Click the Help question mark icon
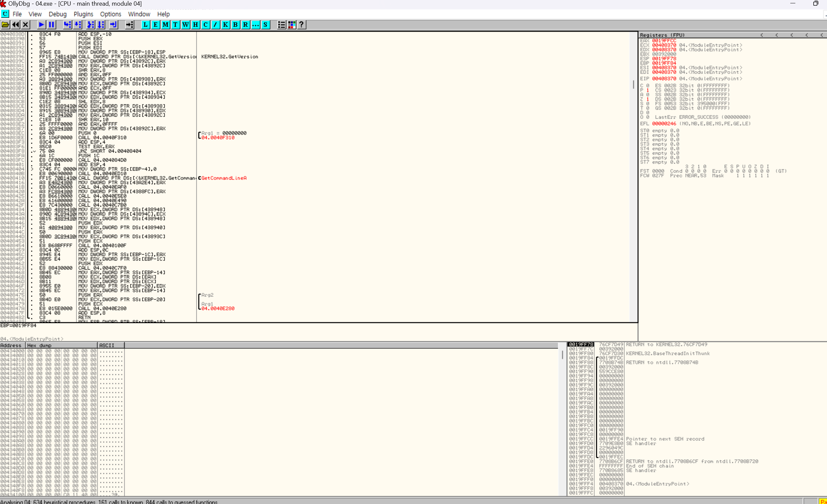Screen dimensions: 827x504 [x=301, y=24]
